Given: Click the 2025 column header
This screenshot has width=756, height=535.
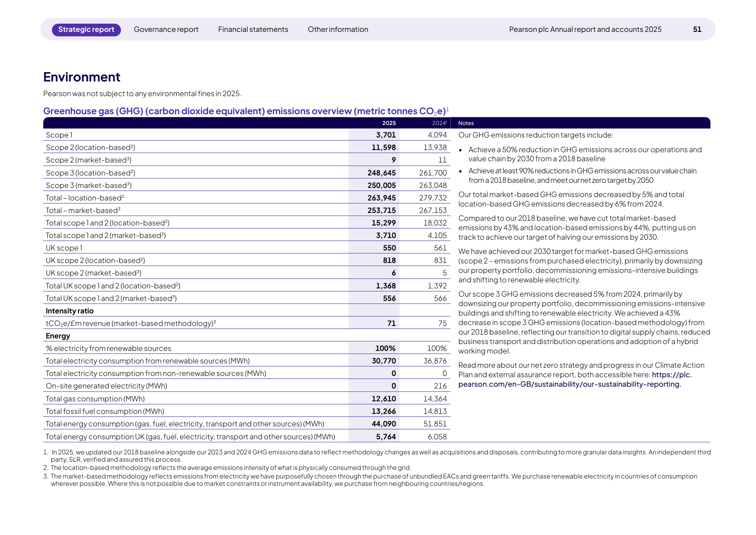Looking at the screenshot, I should pyautogui.click(x=389, y=123).
